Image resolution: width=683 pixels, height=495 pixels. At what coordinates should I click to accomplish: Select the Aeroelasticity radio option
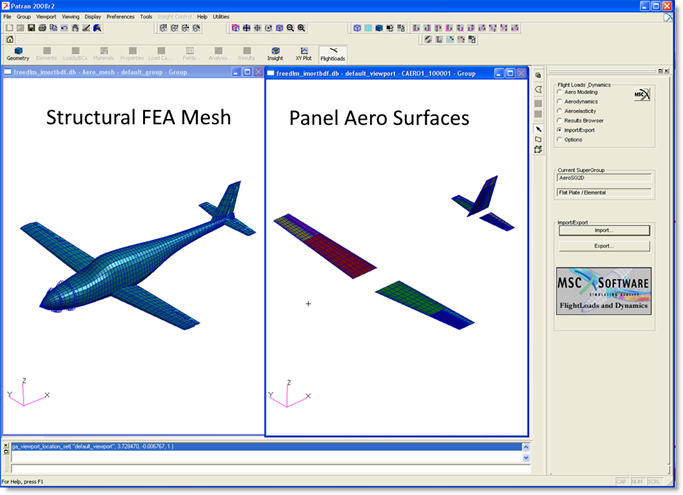[560, 111]
